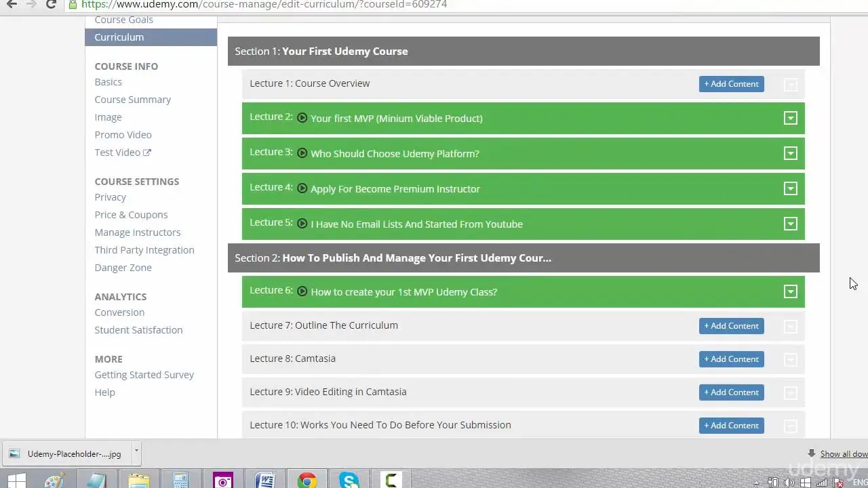Open Course Summary page
Image resolution: width=868 pixels, height=488 pixels.
pos(132,100)
